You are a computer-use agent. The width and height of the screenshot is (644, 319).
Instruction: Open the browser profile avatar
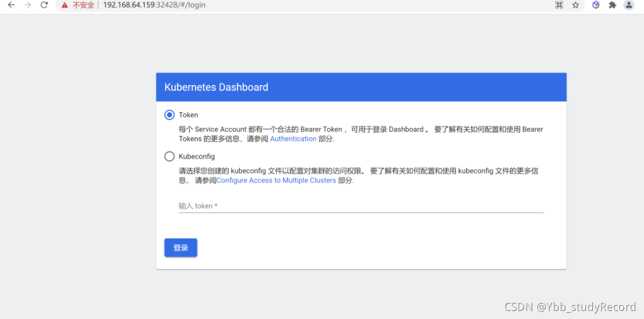(x=629, y=5)
